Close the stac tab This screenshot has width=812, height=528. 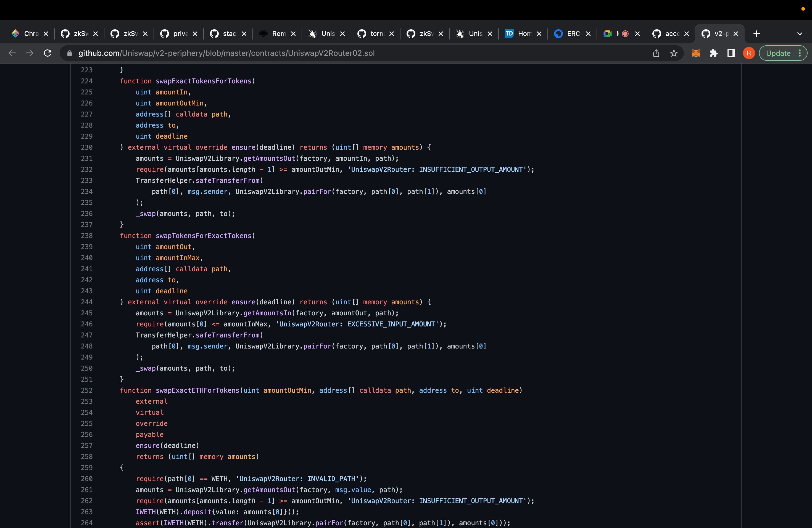(x=244, y=34)
